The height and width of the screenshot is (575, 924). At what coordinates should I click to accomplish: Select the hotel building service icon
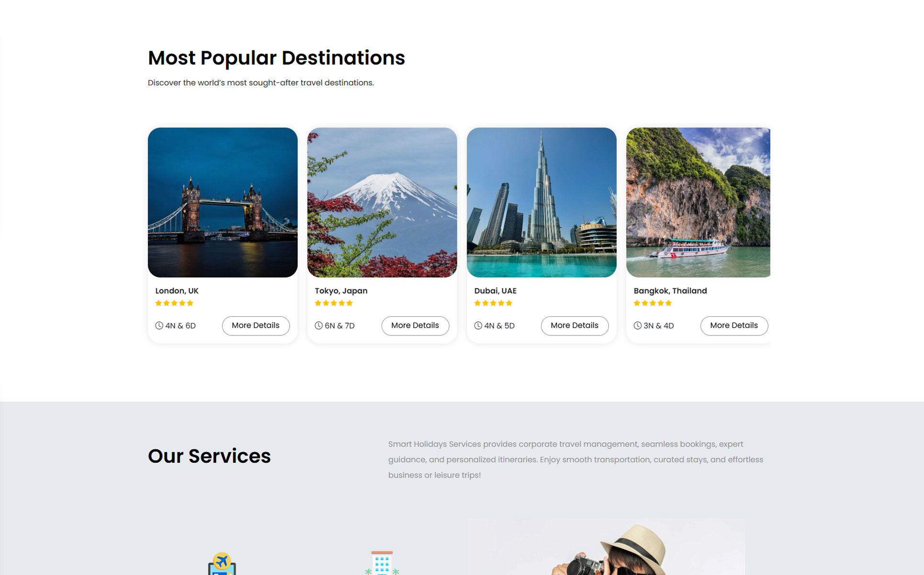pos(382,563)
